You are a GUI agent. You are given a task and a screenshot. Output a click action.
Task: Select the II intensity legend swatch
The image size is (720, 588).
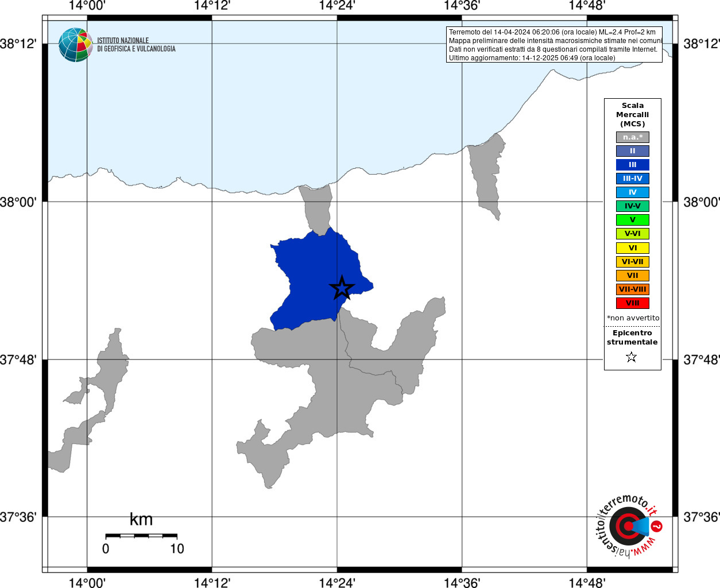633,151
